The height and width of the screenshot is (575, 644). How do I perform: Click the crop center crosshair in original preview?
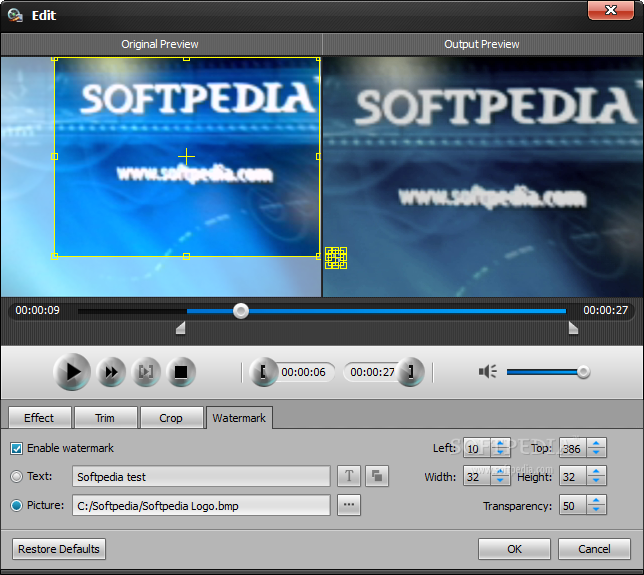point(186,156)
